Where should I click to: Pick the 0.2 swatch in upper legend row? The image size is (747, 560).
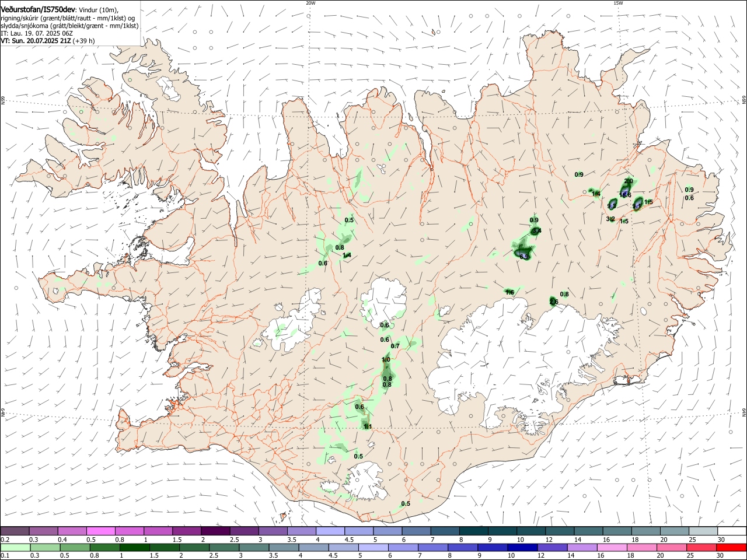pyautogui.click(x=15, y=531)
